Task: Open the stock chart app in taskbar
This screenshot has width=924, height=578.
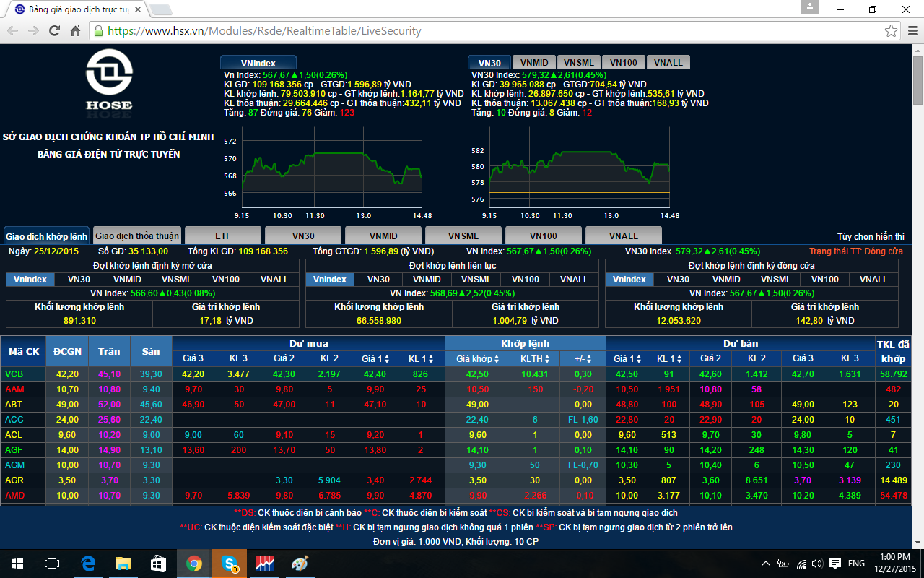Action: tap(265, 564)
